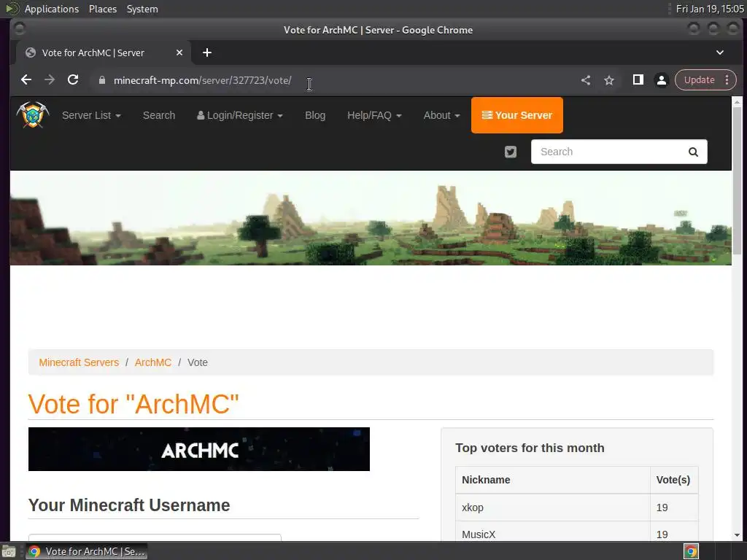Viewport: 747px width, 560px height.
Task: Expand the Help/FAQ dropdown menu
Action: click(x=374, y=115)
